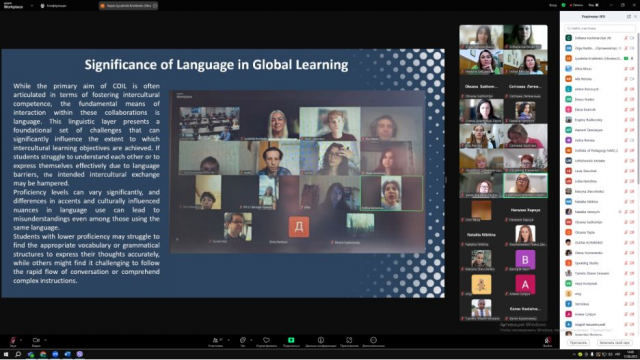The height and width of the screenshot is (360, 640).
Task: Open the Apps icon in the toolbar
Action: click(349, 340)
